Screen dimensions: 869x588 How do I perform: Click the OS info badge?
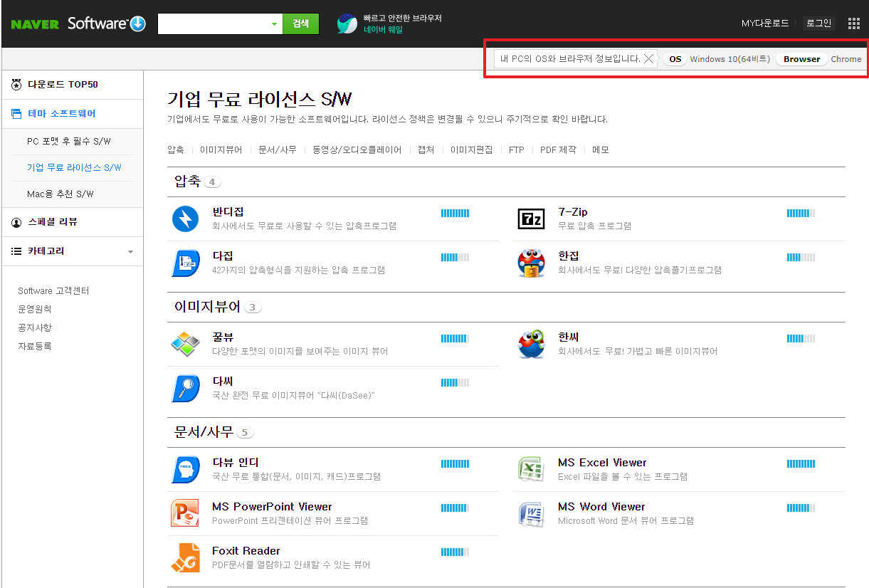pos(675,59)
